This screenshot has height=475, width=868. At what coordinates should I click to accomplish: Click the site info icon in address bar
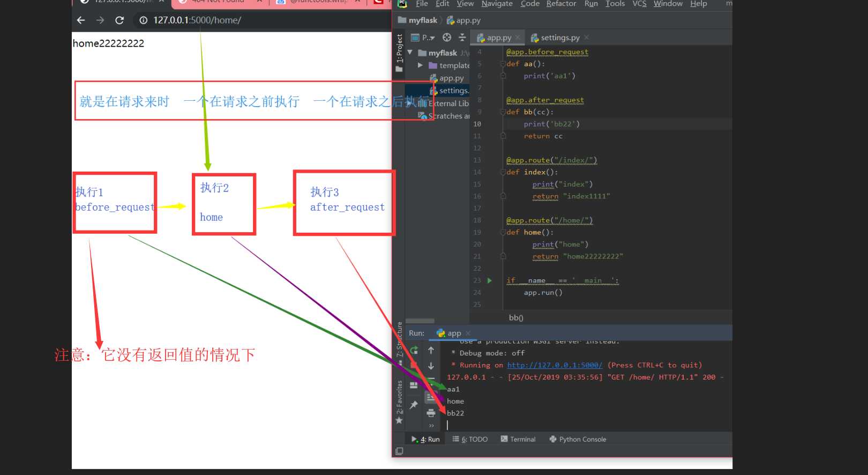[x=143, y=20]
